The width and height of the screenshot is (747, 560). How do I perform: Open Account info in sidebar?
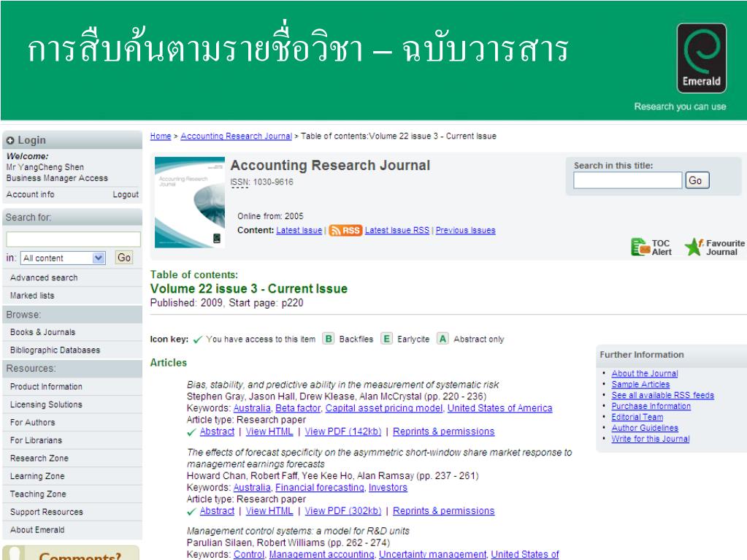click(31, 194)
